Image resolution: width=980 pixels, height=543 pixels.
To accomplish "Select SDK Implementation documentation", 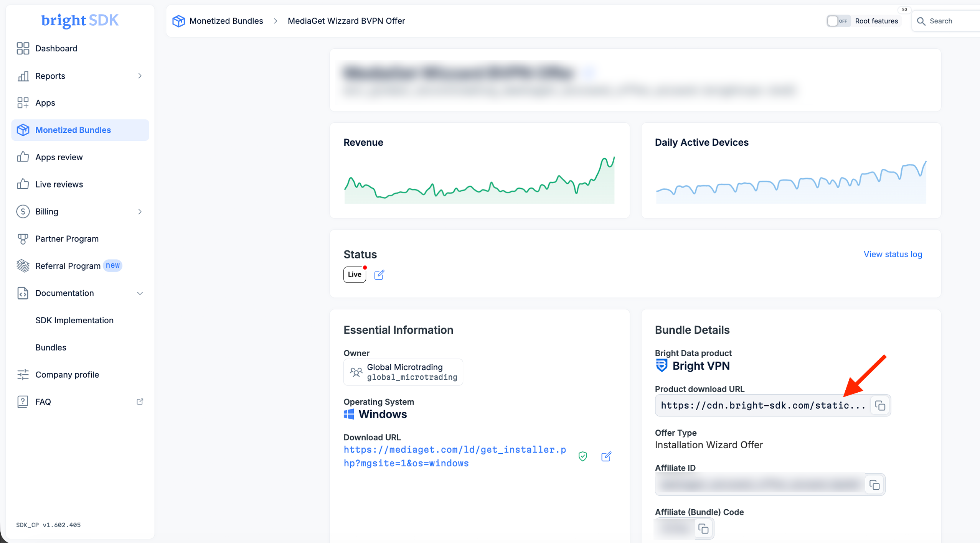I will click(x=74, y=320).
